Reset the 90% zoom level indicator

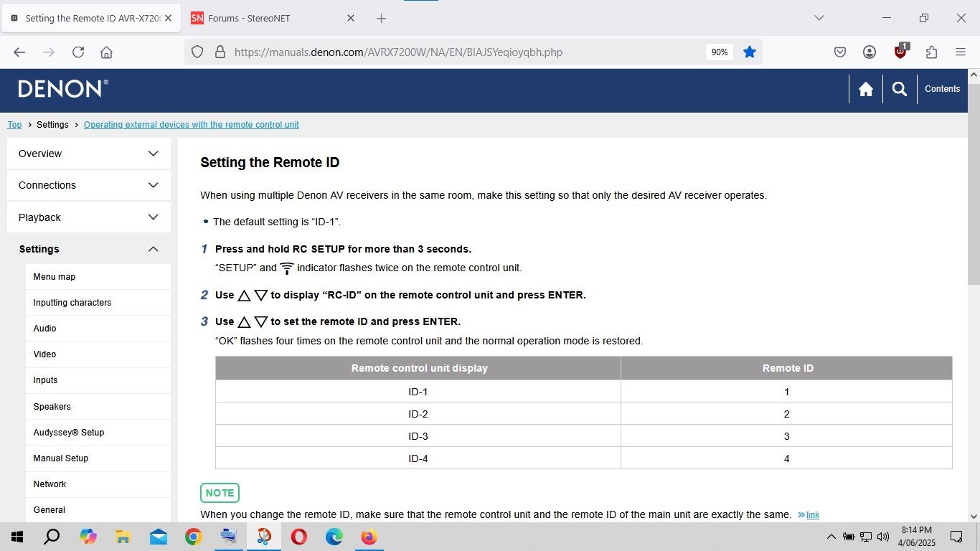click(720, 52)
